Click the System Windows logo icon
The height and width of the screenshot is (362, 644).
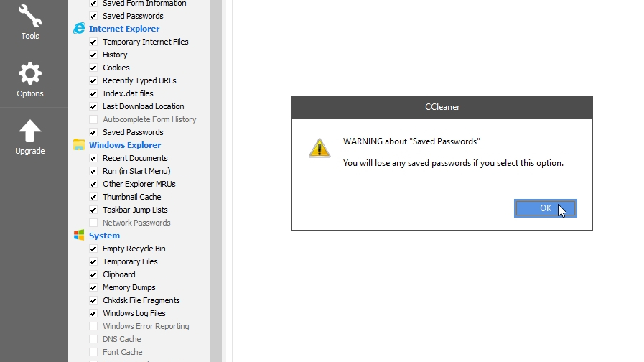pyautogui.click(x=79, y=235)
